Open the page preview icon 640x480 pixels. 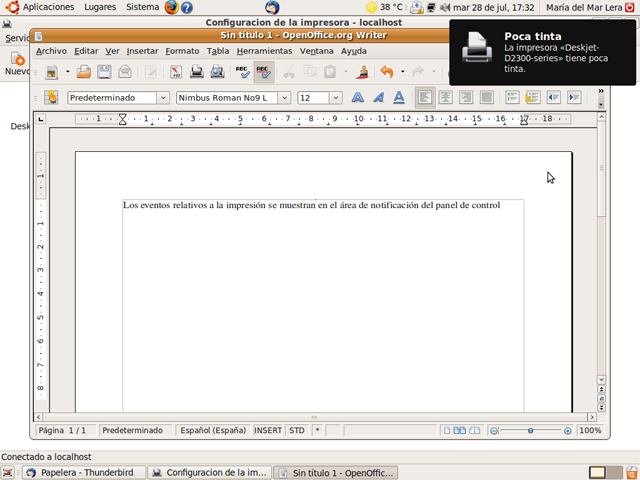click(217, 72)
